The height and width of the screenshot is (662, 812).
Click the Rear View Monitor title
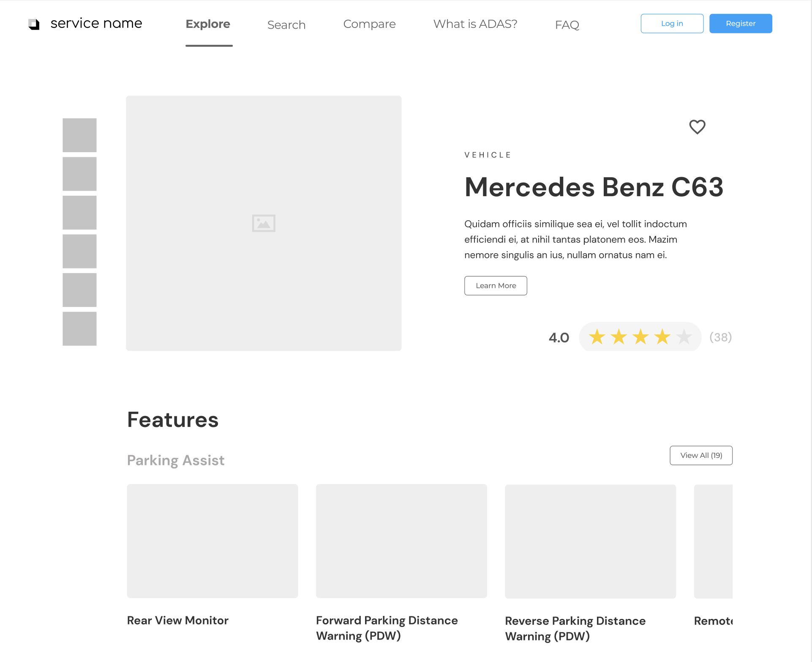pyautogui.click(x=178, y=620)
